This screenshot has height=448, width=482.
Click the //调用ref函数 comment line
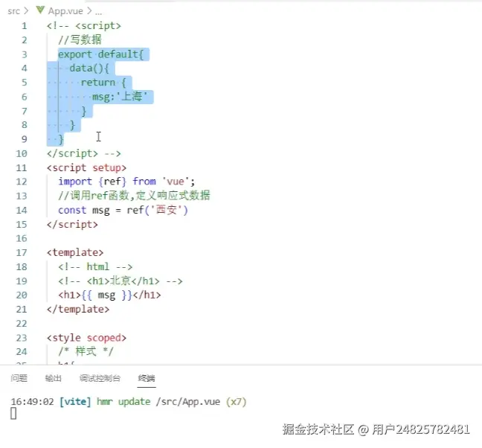[134, 196]
